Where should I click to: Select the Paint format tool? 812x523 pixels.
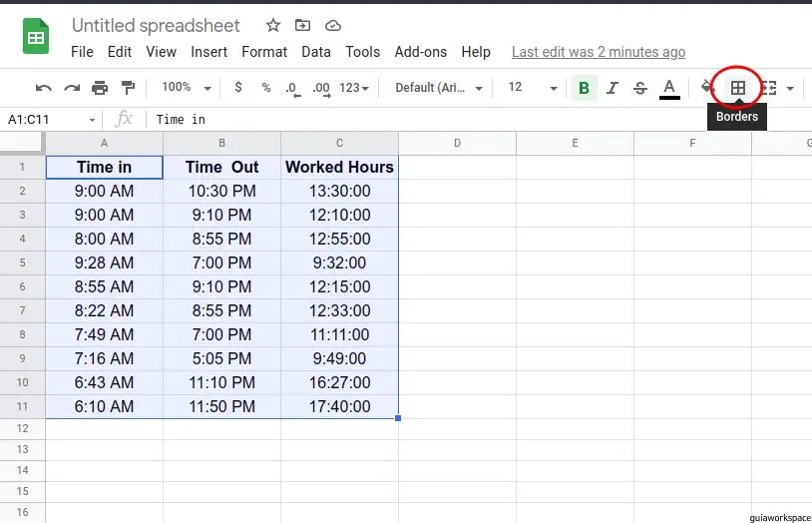pos(128,88)
